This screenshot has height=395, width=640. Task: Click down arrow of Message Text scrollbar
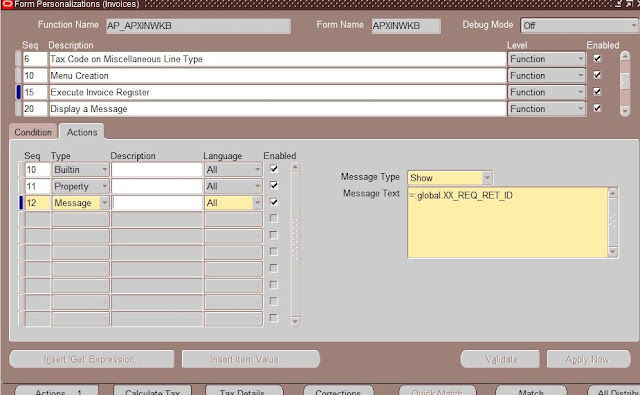tap(613, 252)
